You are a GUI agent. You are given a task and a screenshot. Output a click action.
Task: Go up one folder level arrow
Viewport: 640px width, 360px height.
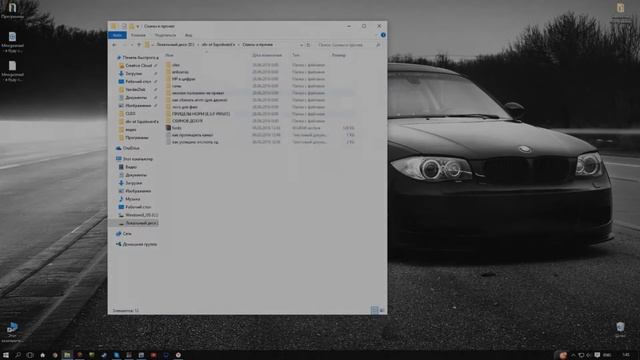tap(139, 45)
